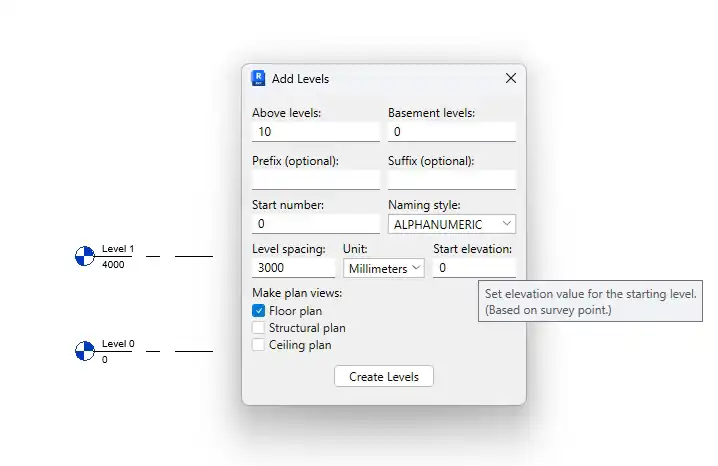Viewport: 718px width, 466px height.
Task: Click the Start number input field
Action: point(316,224)
